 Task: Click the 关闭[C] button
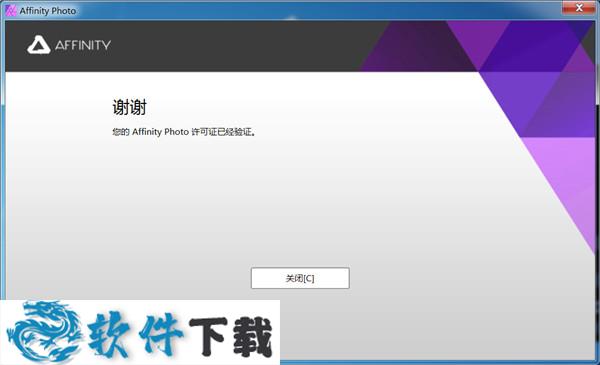(x=300, y=278)
